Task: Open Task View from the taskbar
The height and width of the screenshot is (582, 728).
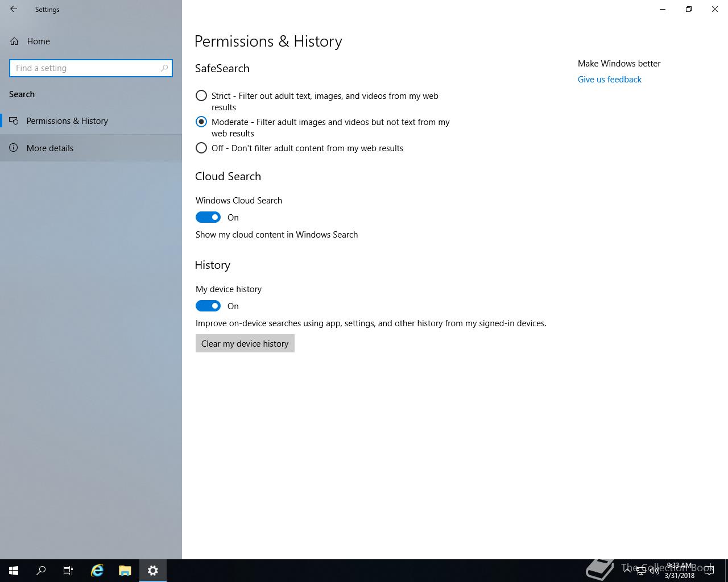Action: point(68,571)
